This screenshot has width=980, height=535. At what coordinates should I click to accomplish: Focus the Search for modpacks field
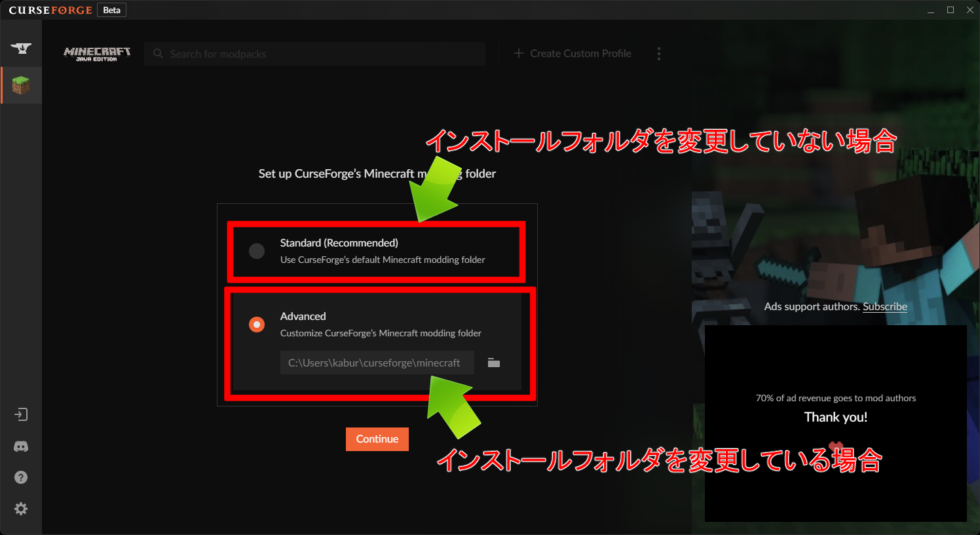(314, 54)
